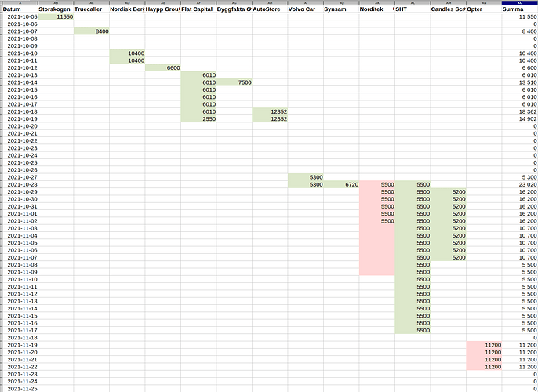The image size is (538, 392).
Task: Select the Candles Scandinavia header cell
Action: click(448, 9)
